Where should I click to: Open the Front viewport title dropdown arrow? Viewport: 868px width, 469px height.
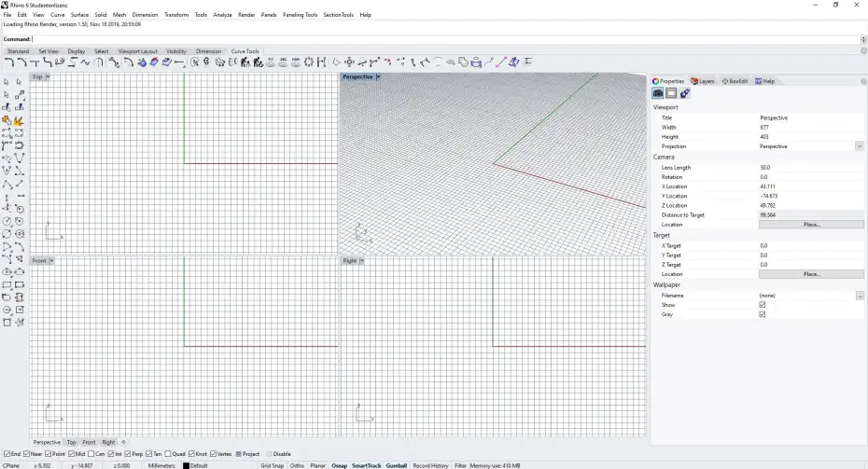51,260
